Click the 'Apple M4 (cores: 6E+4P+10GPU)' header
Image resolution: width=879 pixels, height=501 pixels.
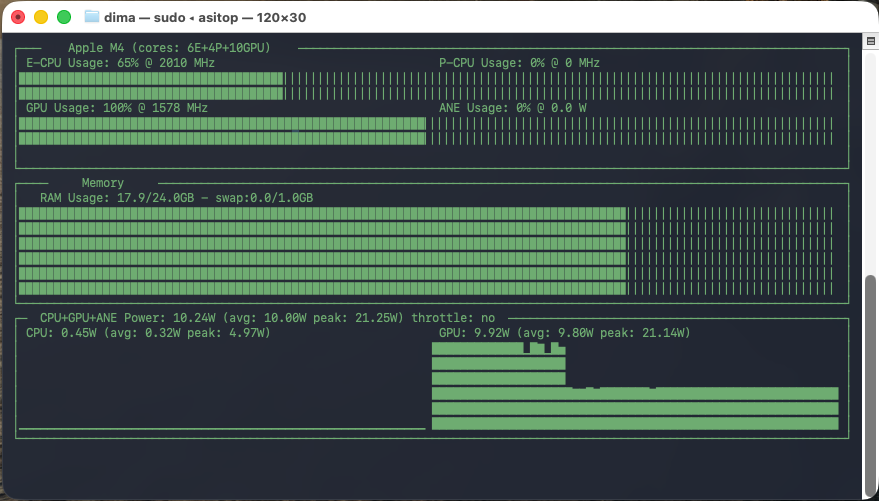click(x=169, y=48)
